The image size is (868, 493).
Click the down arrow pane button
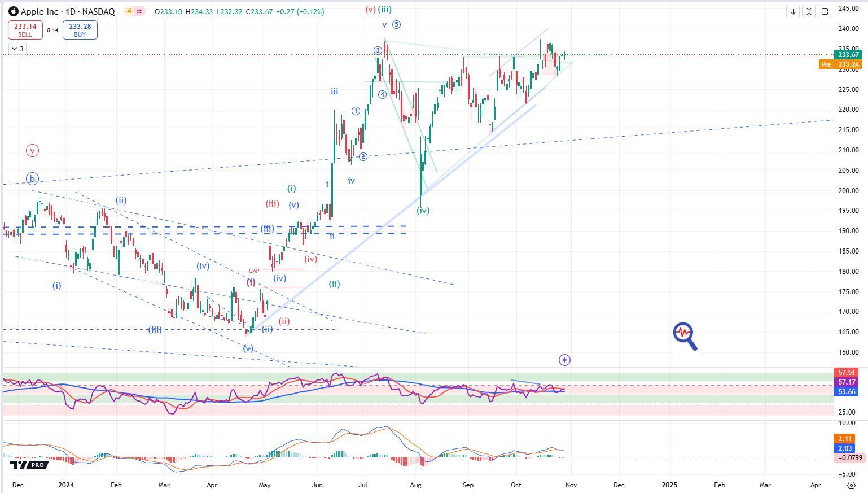[x=793, y=11]
